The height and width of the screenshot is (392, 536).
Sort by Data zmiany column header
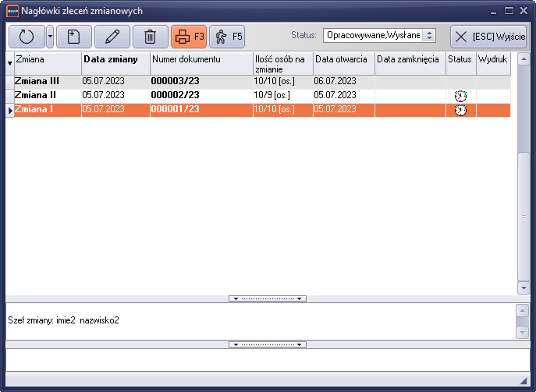click(x=115, y=59)
